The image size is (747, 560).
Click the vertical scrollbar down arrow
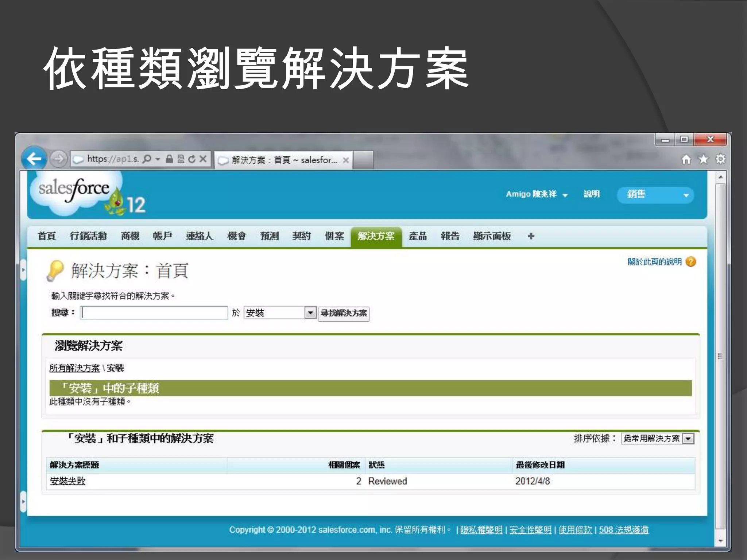pyautogui.click(x=720, y=541)
